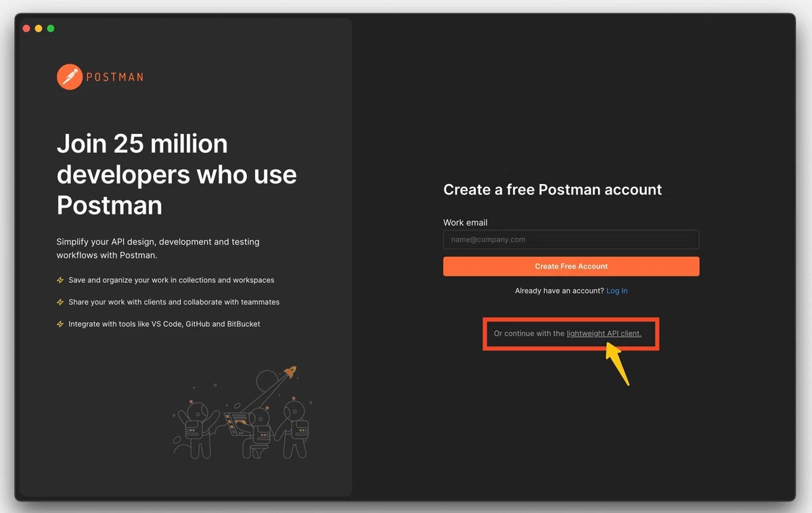Minimize the window using the yellow button
812x513 pixels.
[x=39, y=28]
